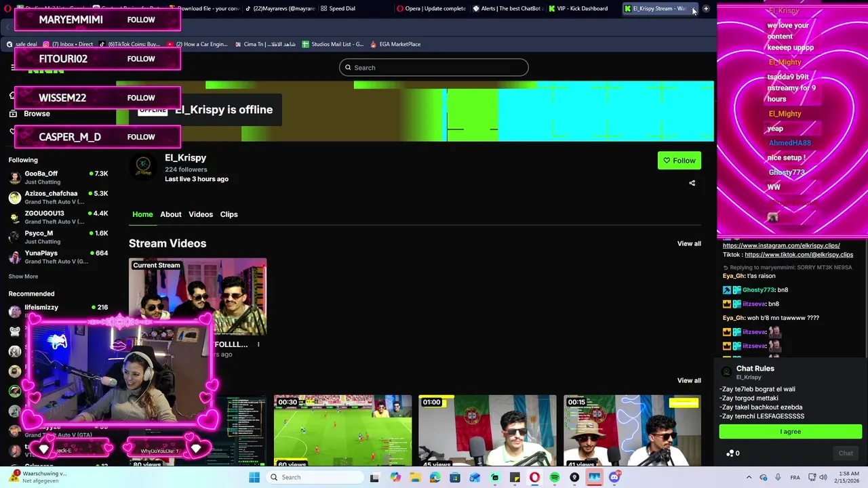Open Spotify from taskbar
This screenshot has height=488, width=868.
pos(555,477)
